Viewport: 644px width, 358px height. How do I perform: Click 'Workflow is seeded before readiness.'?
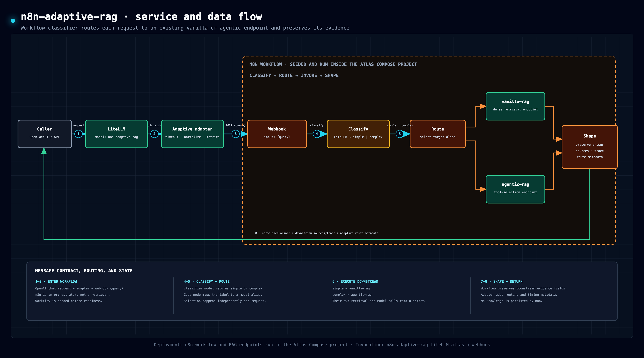point(69,301)
